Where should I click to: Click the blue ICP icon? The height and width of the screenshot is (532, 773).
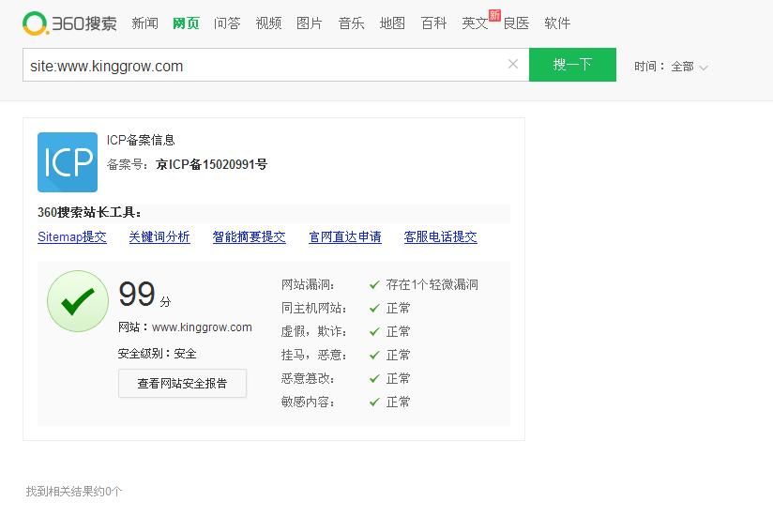(68, 162)
